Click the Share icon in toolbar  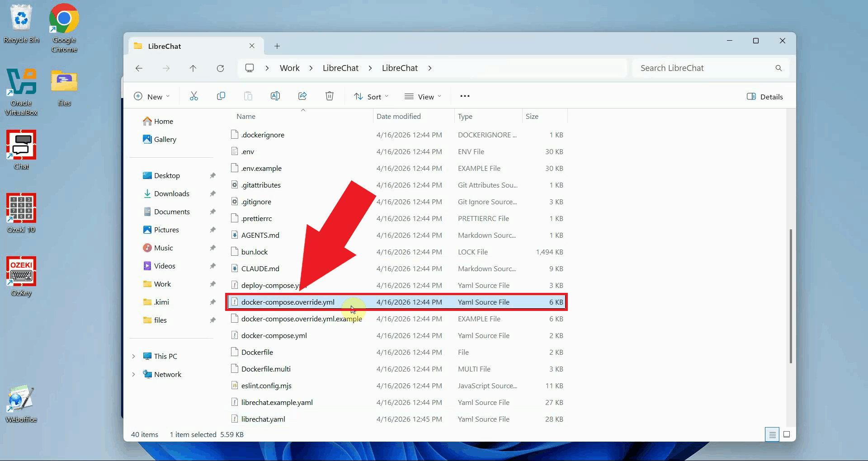[302, 96]
